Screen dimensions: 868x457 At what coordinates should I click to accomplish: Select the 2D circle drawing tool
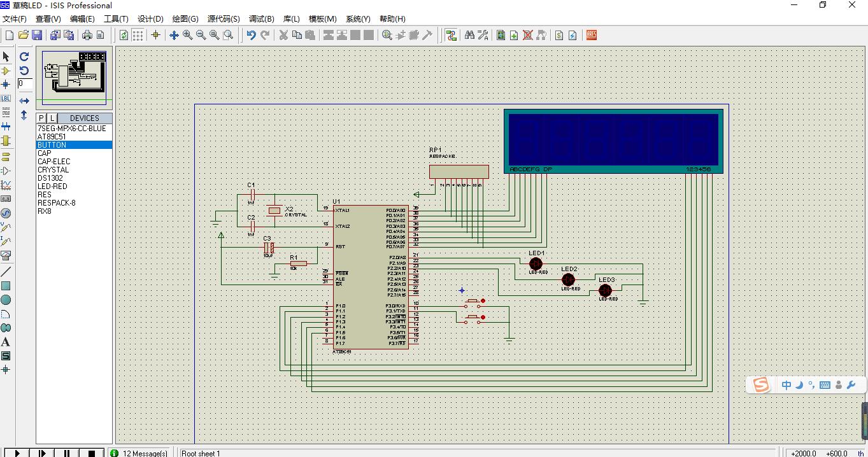[6, 300]
